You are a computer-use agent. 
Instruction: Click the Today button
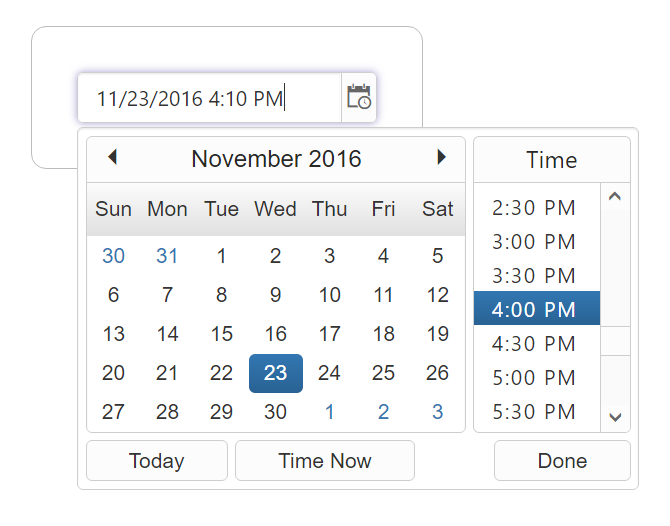pos(157,461)
